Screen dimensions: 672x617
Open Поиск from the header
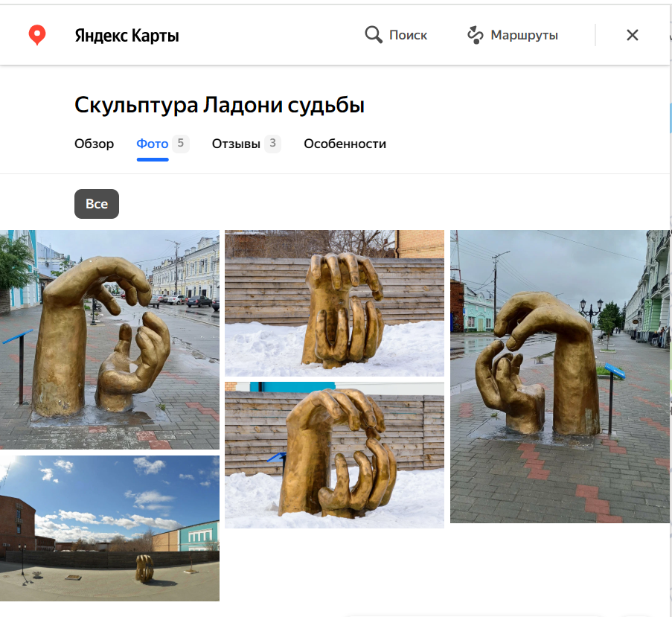click(x=408, y=35)
